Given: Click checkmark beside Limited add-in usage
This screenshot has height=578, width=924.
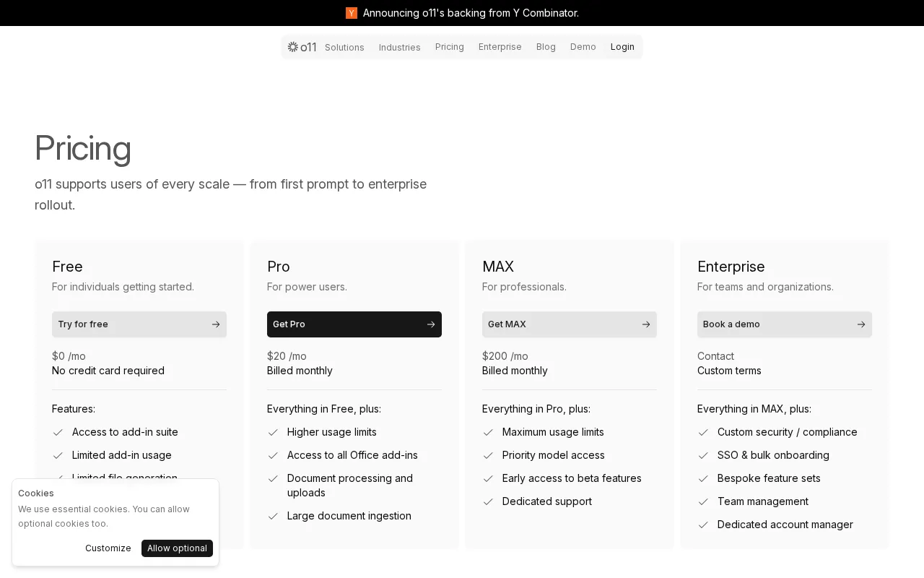Looking at the screenshot, I should click(x=58, y=456).
